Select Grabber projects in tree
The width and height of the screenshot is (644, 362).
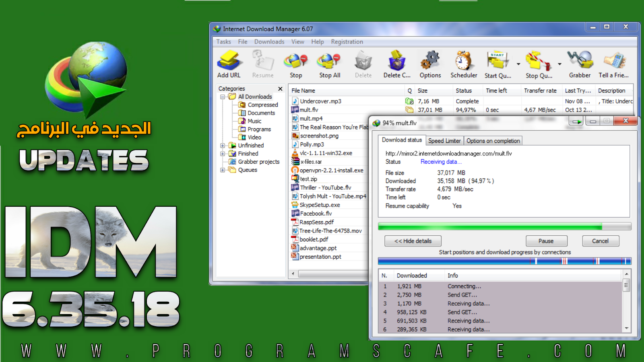pos(254,162)
